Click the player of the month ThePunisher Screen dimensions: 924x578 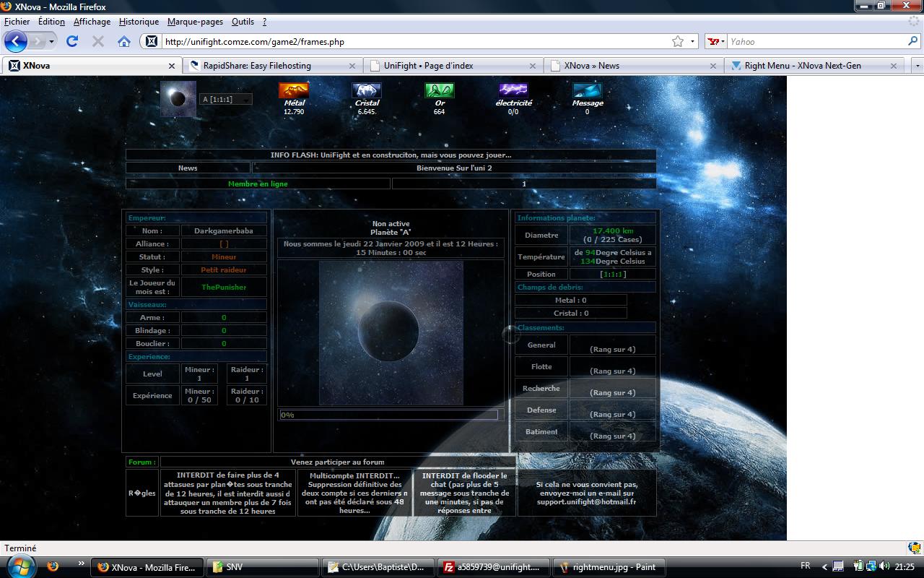click(x=224, y=287)
